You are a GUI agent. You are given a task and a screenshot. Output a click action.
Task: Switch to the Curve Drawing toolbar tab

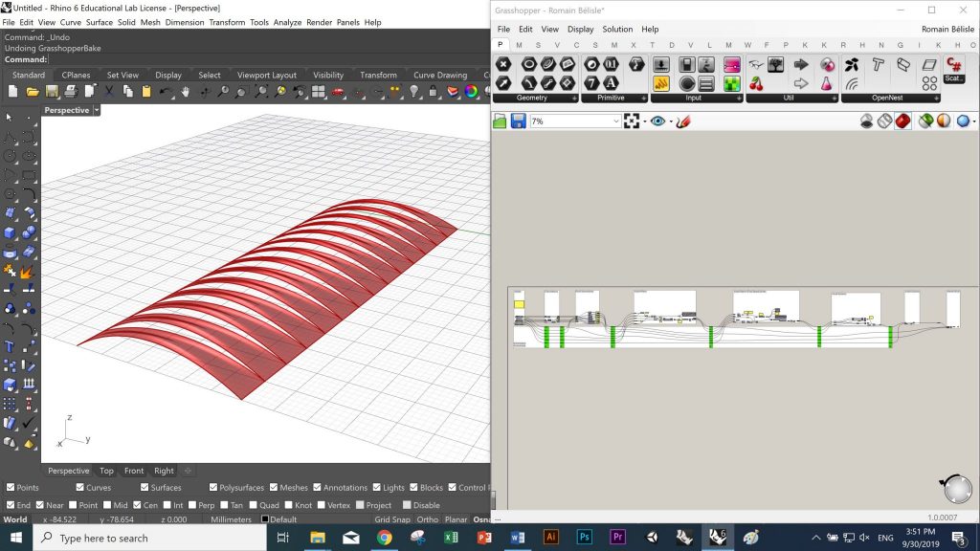tap(439, 75)
